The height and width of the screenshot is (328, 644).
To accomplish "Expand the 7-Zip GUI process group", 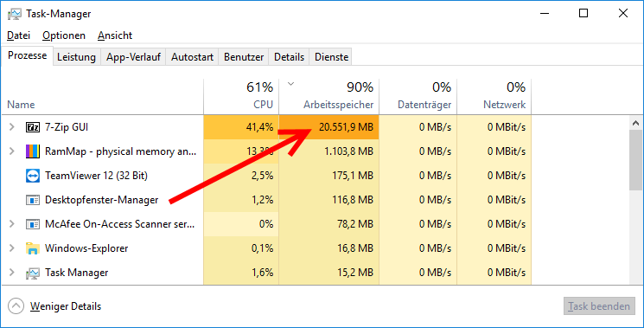I will pyautogui.click(x=12, y=127).
